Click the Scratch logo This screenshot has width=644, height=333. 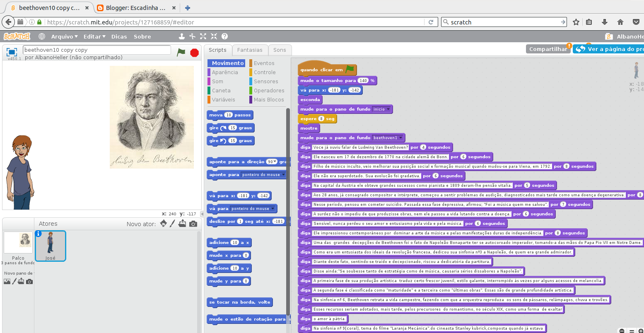[x=17, y=36]
